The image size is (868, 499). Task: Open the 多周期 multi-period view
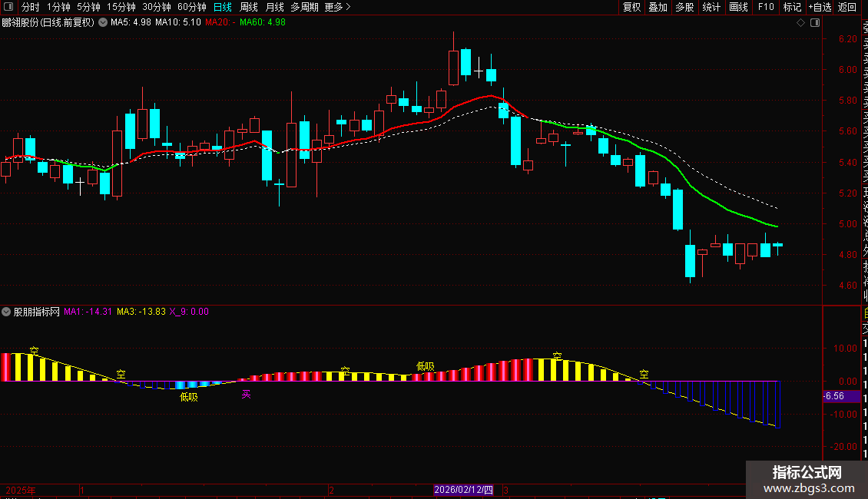coord(304,7)
